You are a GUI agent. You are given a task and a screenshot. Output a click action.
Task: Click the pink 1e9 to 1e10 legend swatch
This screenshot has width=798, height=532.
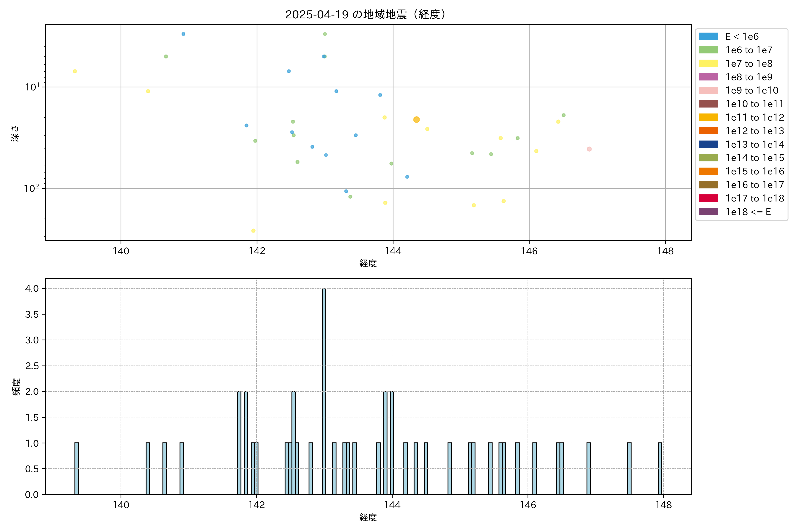point(708,91)
